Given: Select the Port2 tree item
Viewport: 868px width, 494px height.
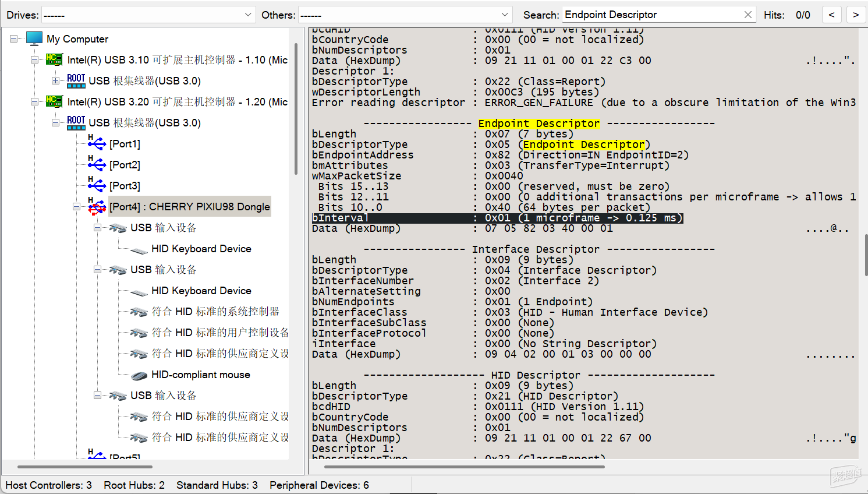Looking at the screenshot, I should pos(125,165).
